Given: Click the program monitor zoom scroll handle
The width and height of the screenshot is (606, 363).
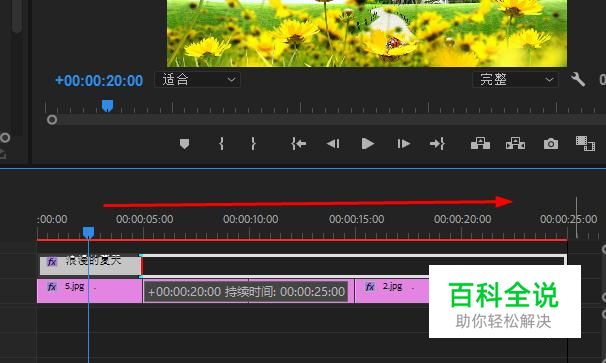Looking at the screenshot, I should [52, 120].
